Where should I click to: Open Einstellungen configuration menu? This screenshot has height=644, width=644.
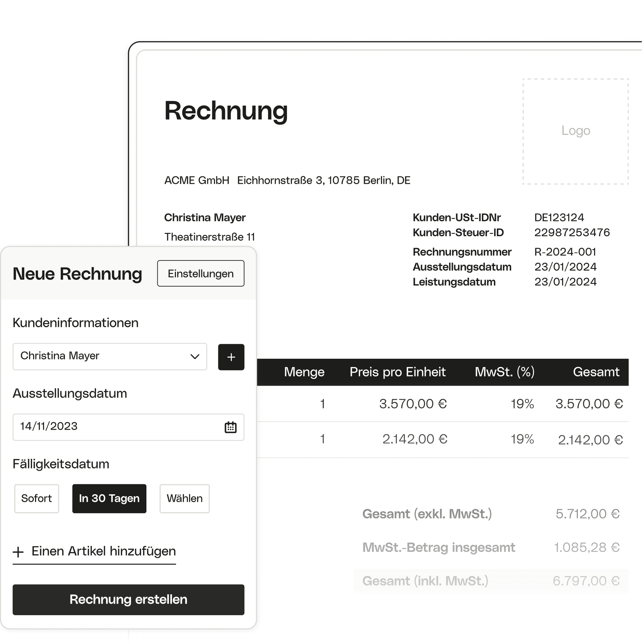click(199, 274)
